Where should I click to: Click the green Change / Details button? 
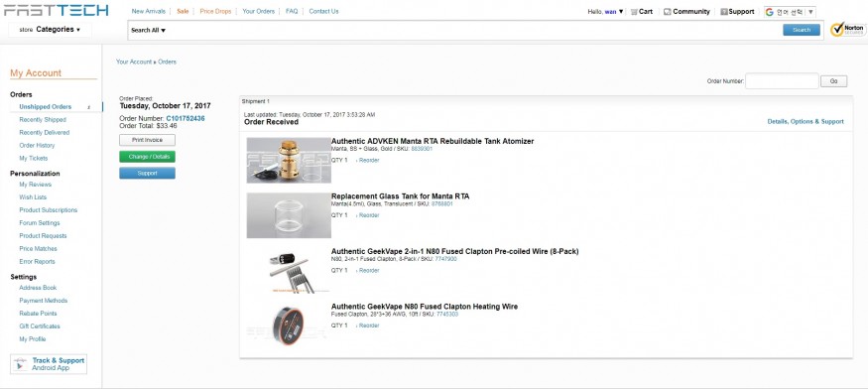[147, 157]
